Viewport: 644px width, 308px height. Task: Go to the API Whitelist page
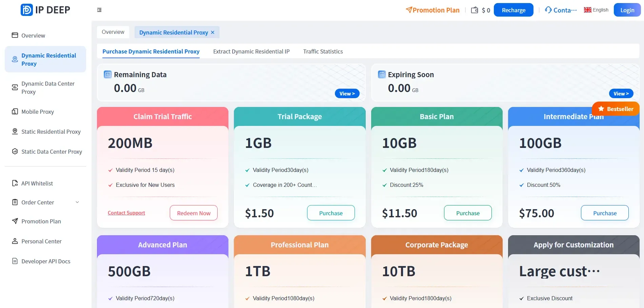tap(37, 183)
